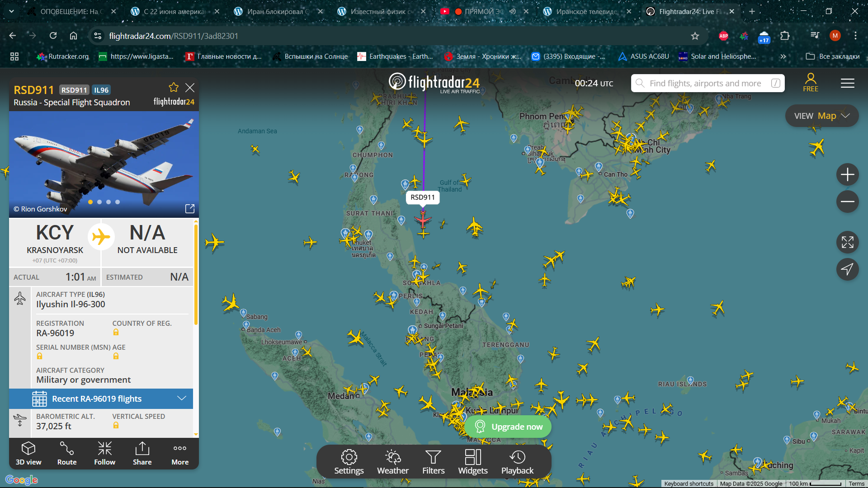Open map Settings
868x488 pixels.
pos(349,462)
